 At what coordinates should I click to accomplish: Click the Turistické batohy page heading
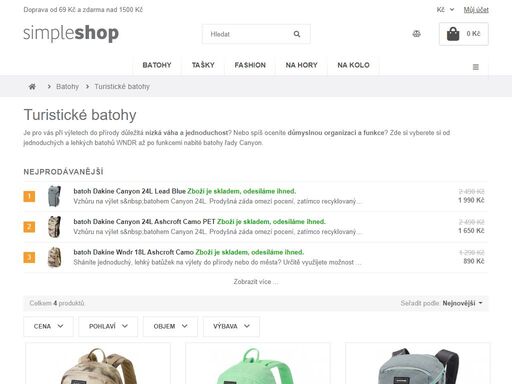[x=80, y=115]
